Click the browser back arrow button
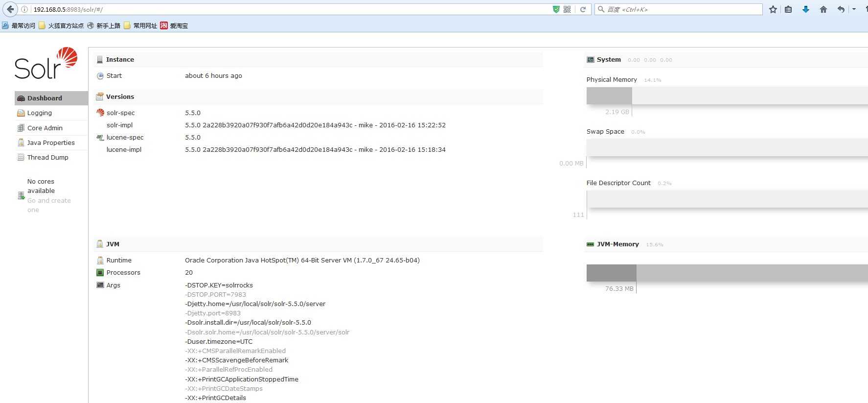The height and width of the screenshot is (403, 868). click(x=10, y=9)
